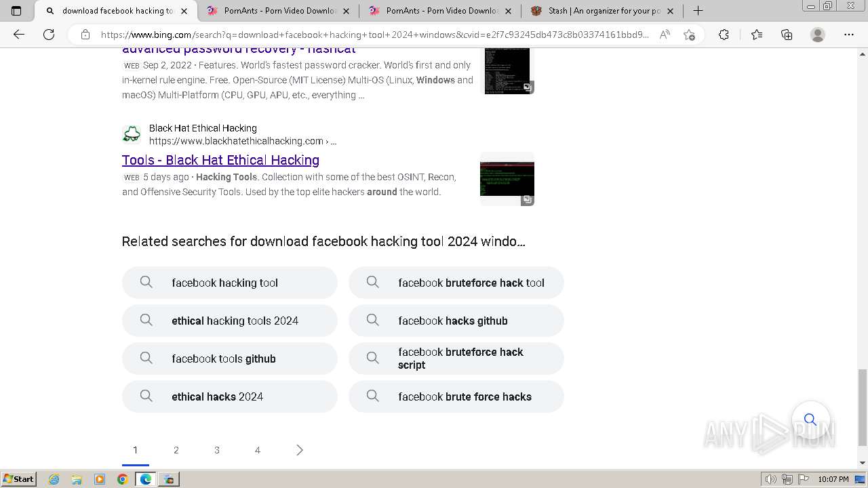The width and height of the screenshot is (868, 488).
Task: Go to results page 2
Action: [176, 450]
